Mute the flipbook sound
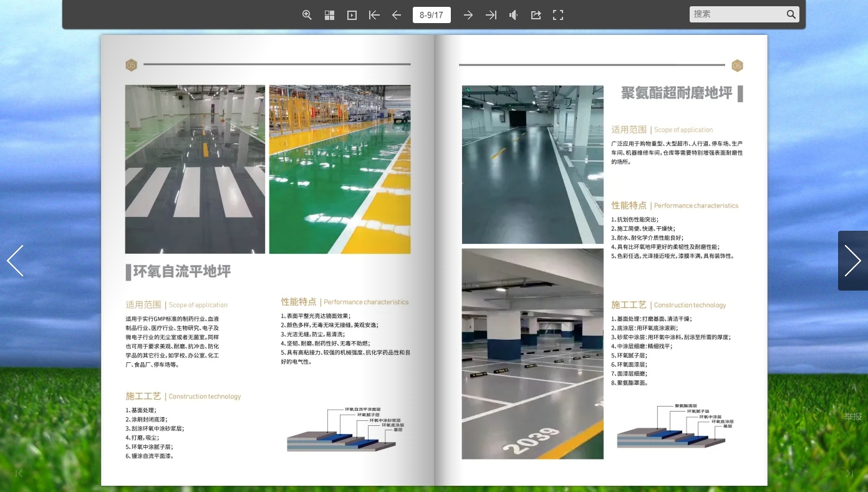This screenshot has height=492, width=868. pyautogui.click(x=513, y=15)
